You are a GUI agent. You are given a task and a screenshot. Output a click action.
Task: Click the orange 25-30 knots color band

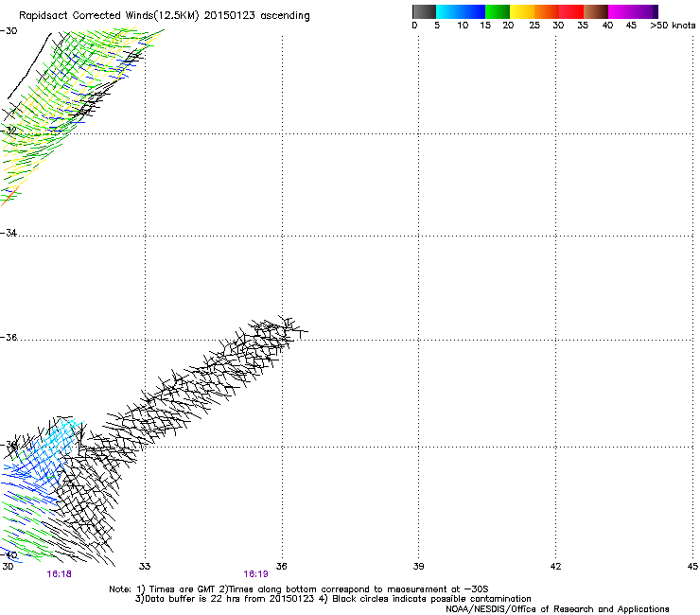[547, 11]
